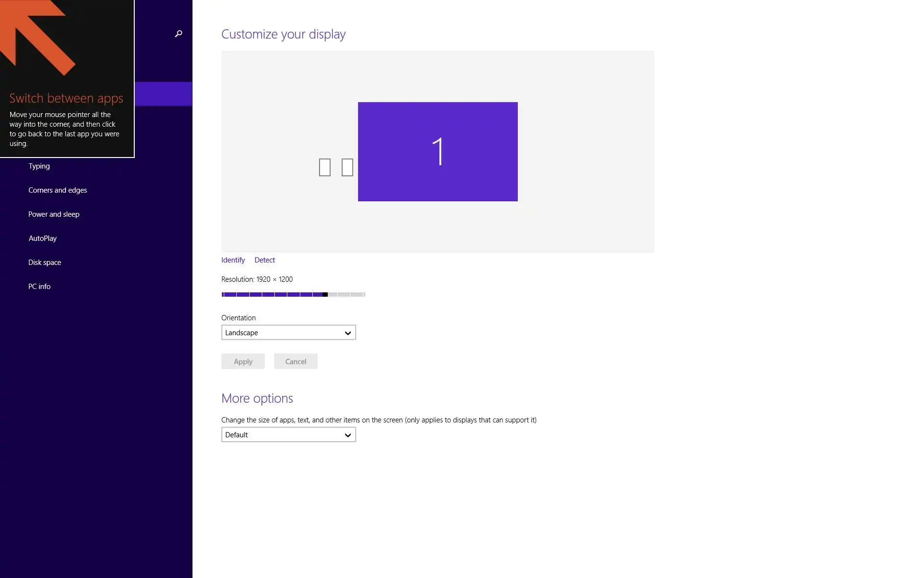Open the Default size dropdown

point(288,435)
